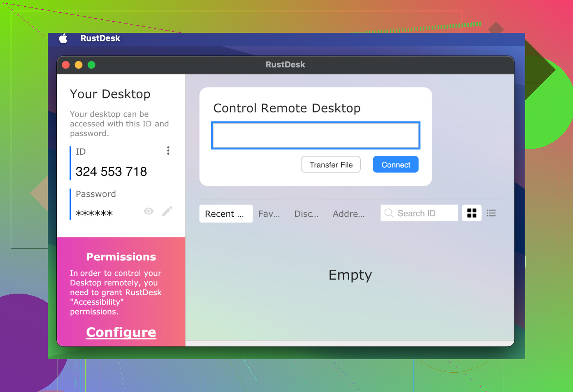Click the masked password ******
Screen dimensions: 573x392
click(x=94, y=213)
